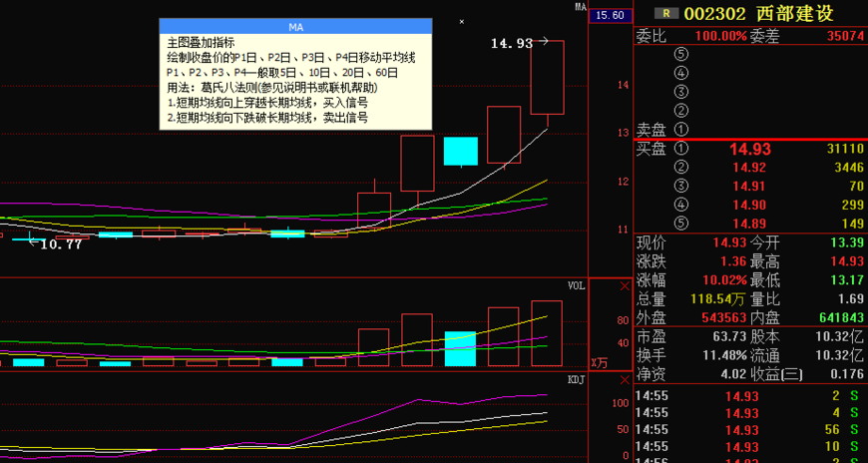868x463 pixels.
Task: Click 换手 value 11.48%
Action: 724,355
